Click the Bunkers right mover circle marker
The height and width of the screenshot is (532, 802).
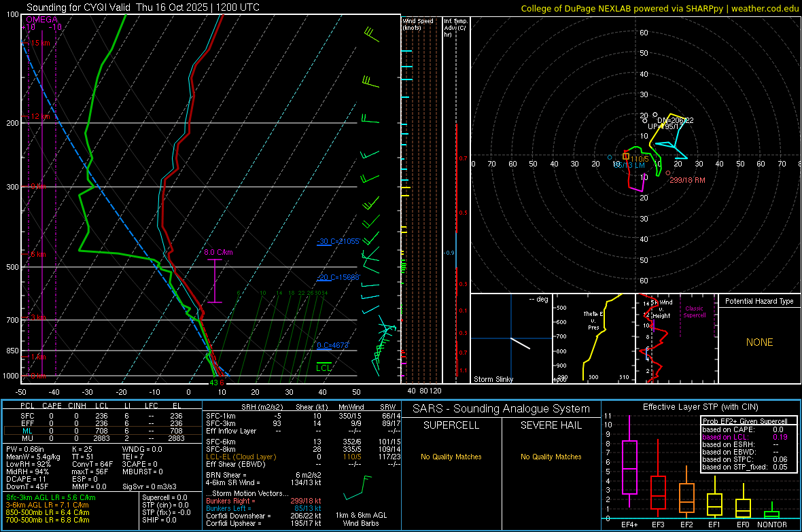point(668,173)
